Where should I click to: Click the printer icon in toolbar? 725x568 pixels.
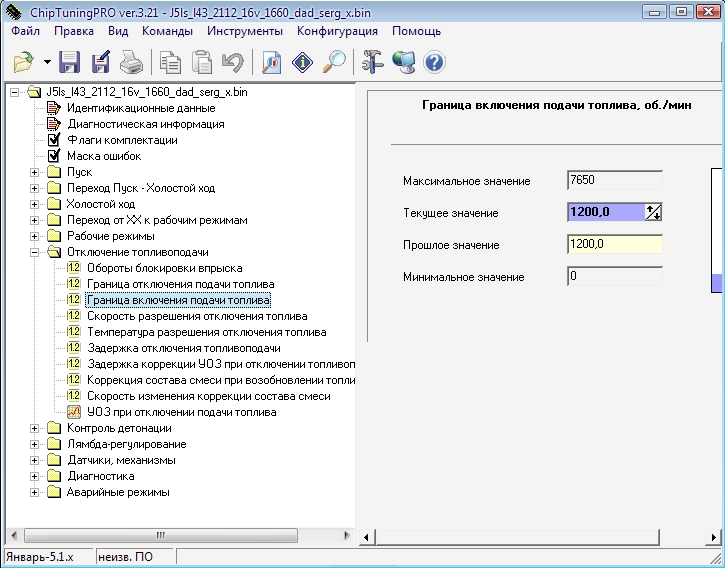tap(131, 63)
